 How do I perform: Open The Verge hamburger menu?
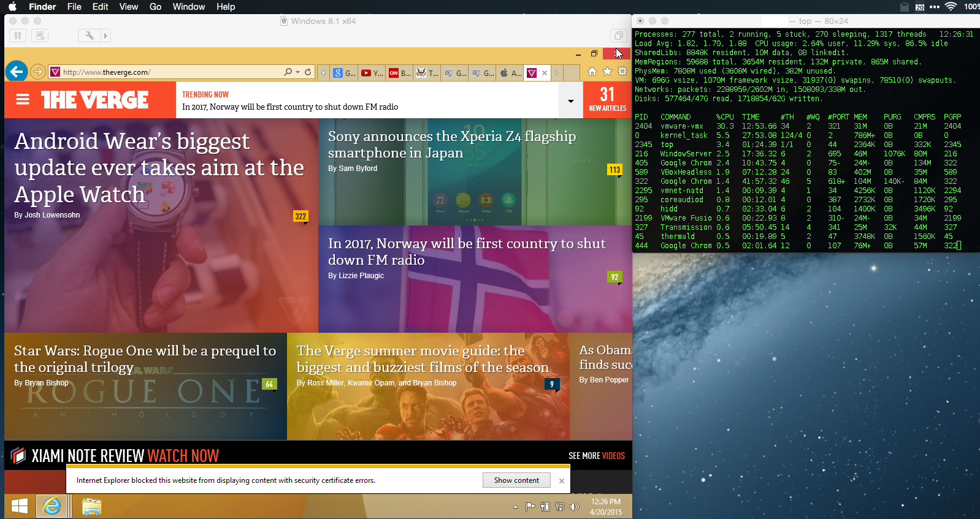(x=23, y=99)
